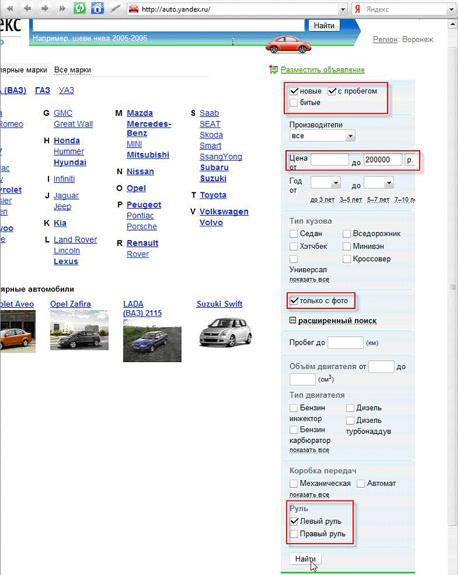
Task: Open the browser home page icon
Action: tap(98, 8)
